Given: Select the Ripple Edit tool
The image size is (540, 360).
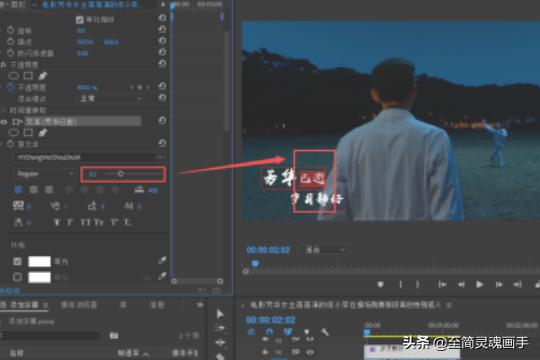Looking at the screenshot, I should (220, 342).
